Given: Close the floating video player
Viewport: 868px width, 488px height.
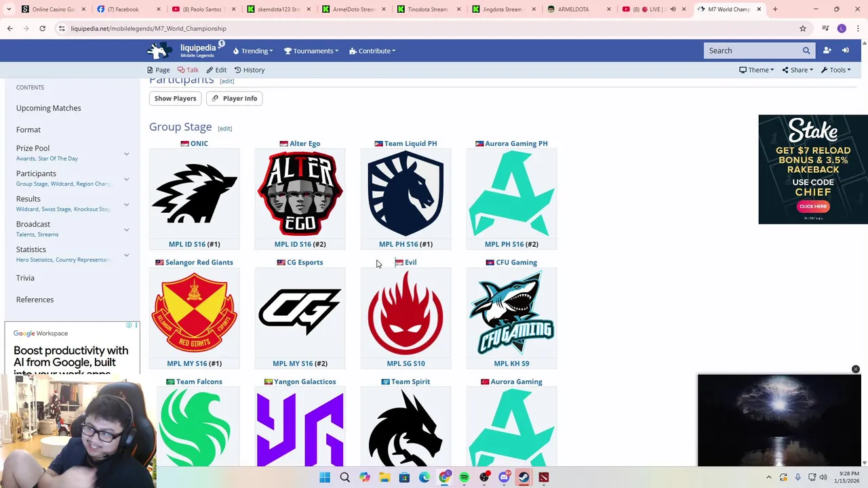Looking at the screenshot, I should click(855, 369).
